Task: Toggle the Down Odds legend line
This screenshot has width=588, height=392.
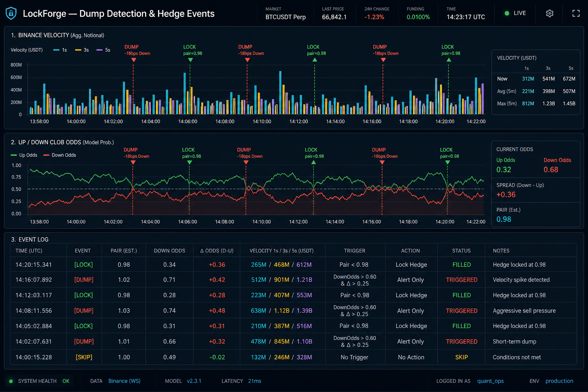Action: [60, 155]
